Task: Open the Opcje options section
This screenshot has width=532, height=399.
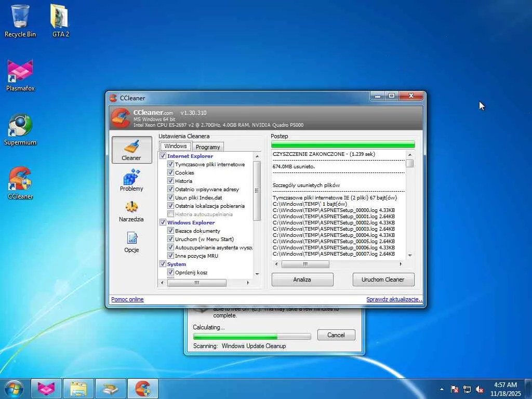Action: [x=131, y=242]
